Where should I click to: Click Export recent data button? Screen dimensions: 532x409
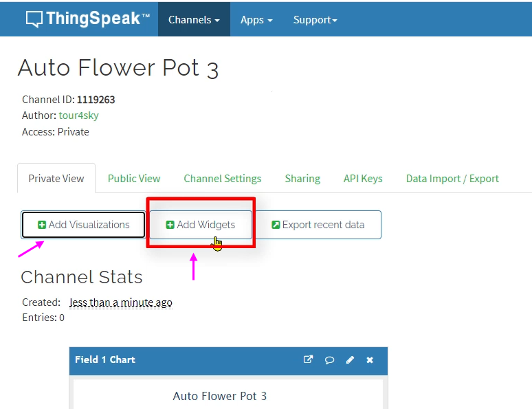(318, 225)
